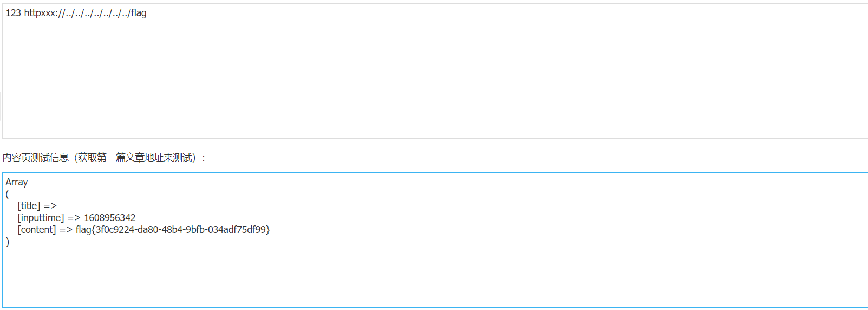Click the "123" text in the top box
The height and width of the screenshot is (310, 868).
(14, 13)
